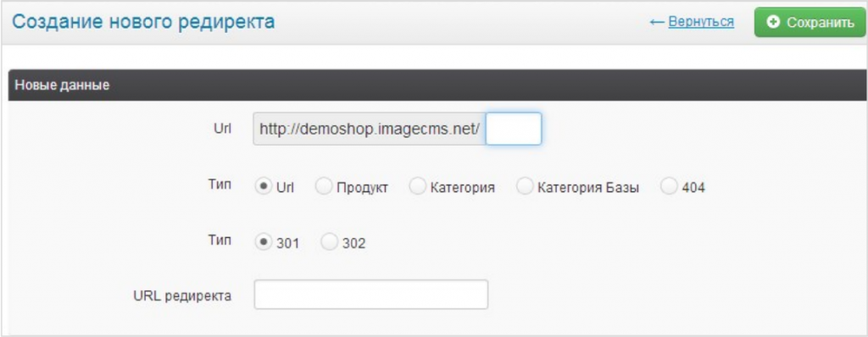Pick the Категория Базы radio option
This screenshot has width=868, height=337.
coord(524,187)
